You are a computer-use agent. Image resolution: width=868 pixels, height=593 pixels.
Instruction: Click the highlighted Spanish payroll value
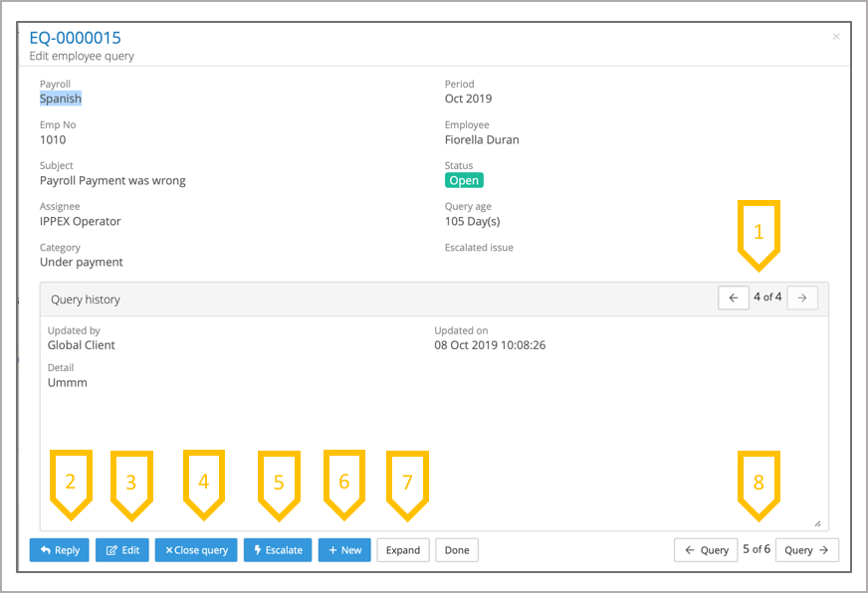[61, 99]
